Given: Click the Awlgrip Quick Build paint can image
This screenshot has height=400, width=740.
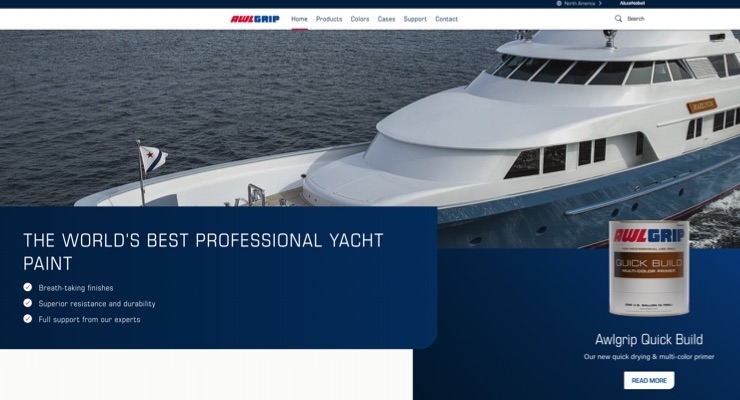Looking at the screenshot, I should pos(649,268).
